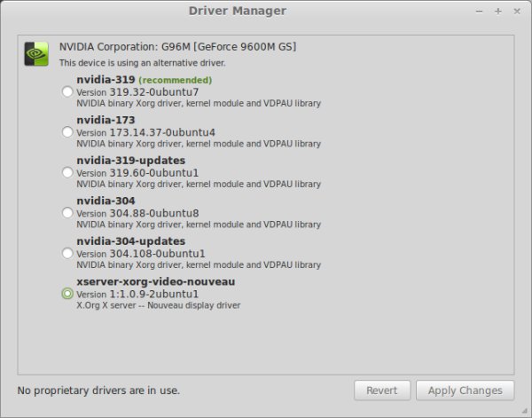Click 'This device is using an alternative driver'
Screen dimensions: 532x418
click(143, 63)
